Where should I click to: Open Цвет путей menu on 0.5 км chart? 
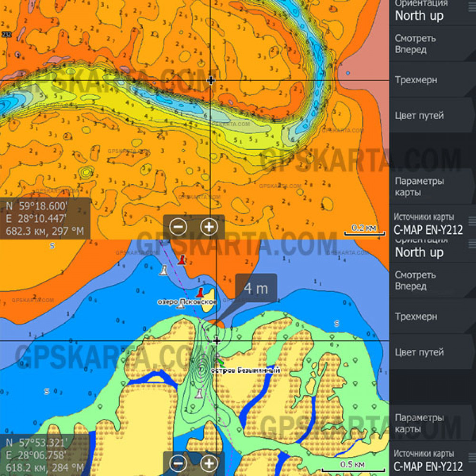point(433,352)
